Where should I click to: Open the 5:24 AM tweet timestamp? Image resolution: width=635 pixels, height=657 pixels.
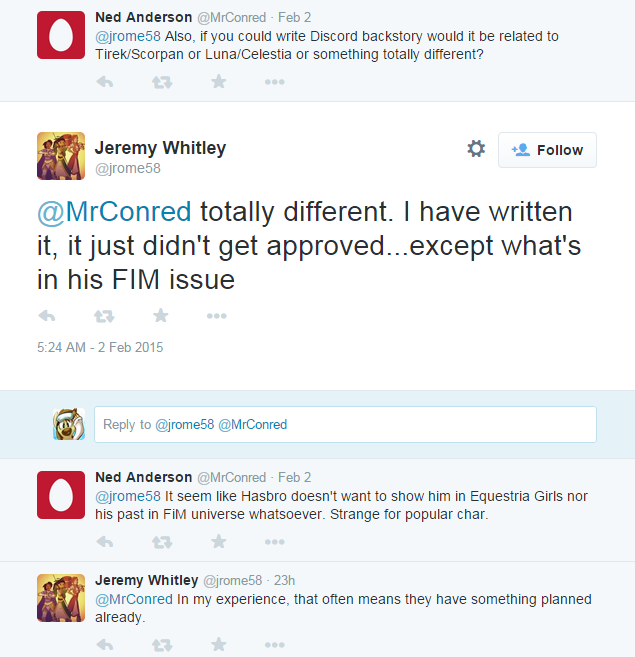click(99, 348)
